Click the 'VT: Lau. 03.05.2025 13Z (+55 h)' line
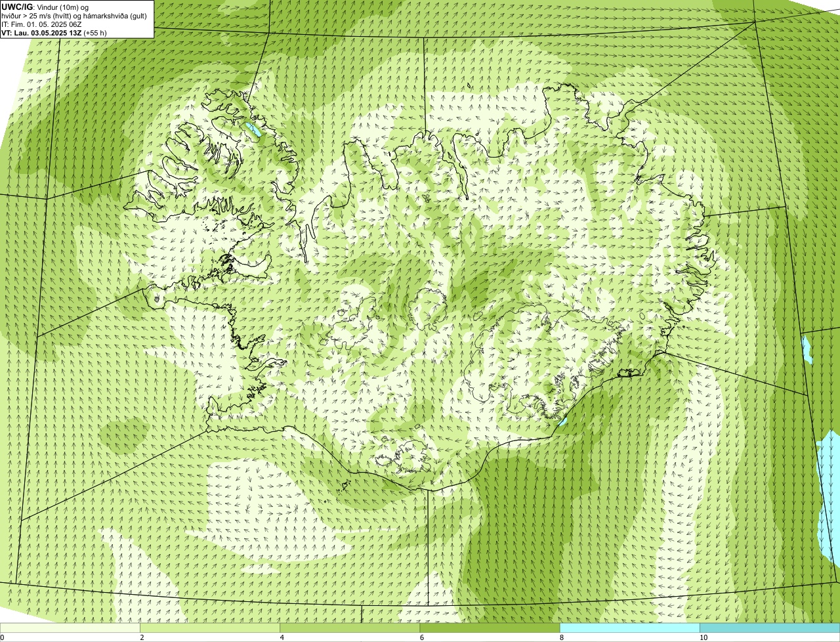The image size is (840, 642). [x=54, y=32]
